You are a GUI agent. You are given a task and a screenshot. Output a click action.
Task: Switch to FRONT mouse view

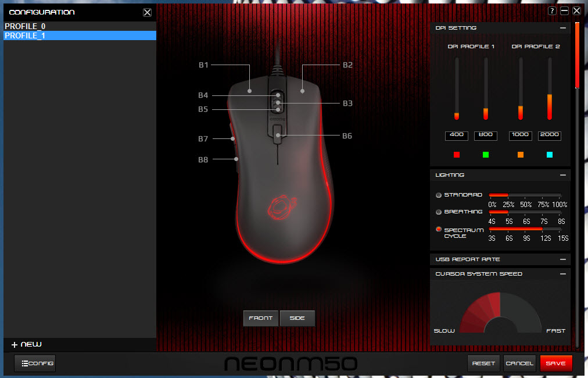261,318
